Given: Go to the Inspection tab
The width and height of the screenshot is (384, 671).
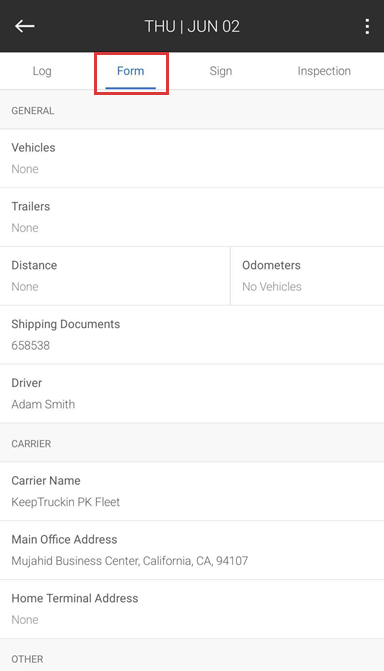Looking at the screenshot, I should click(324, 71).
